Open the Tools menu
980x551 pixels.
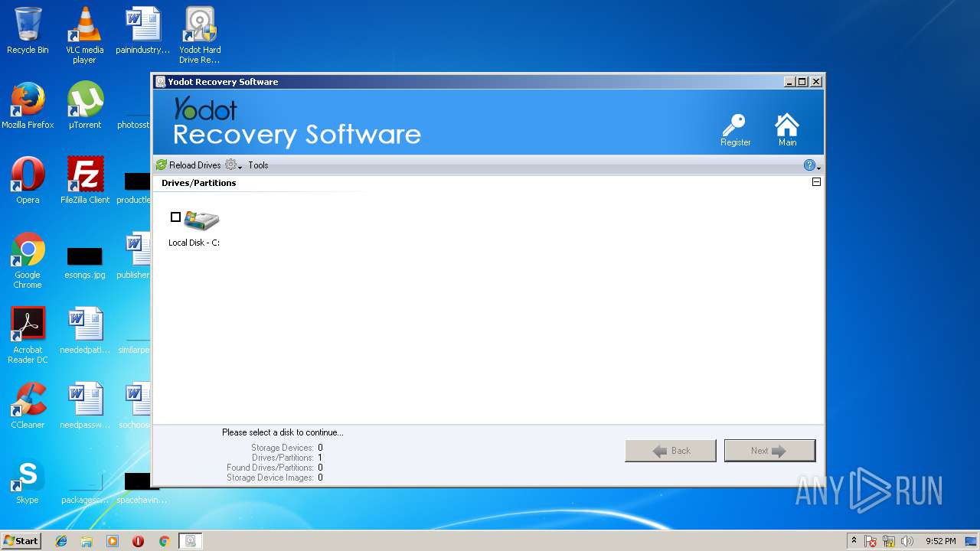[258, 165]
